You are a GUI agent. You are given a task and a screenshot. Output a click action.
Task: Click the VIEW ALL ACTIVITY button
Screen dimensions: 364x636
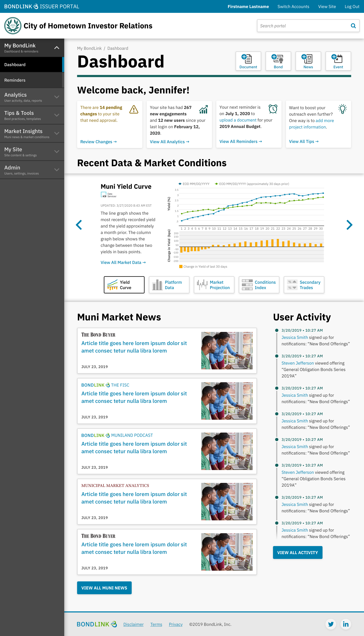click(297, 552)
